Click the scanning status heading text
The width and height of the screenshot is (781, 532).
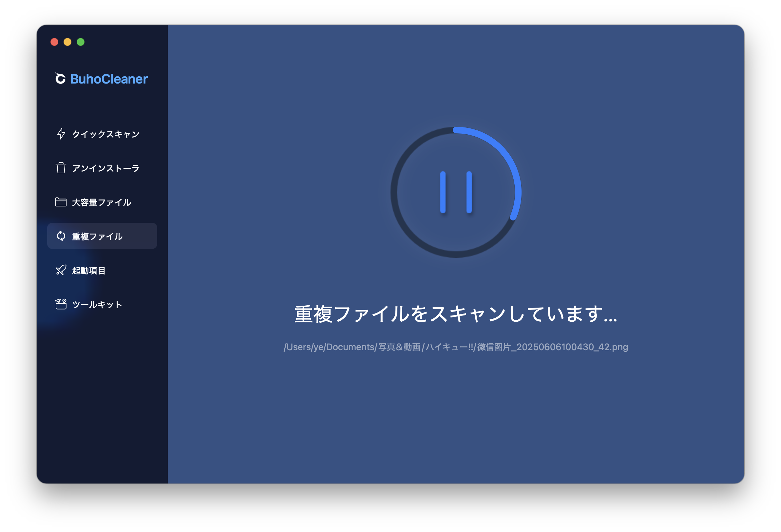coord(456,314)
